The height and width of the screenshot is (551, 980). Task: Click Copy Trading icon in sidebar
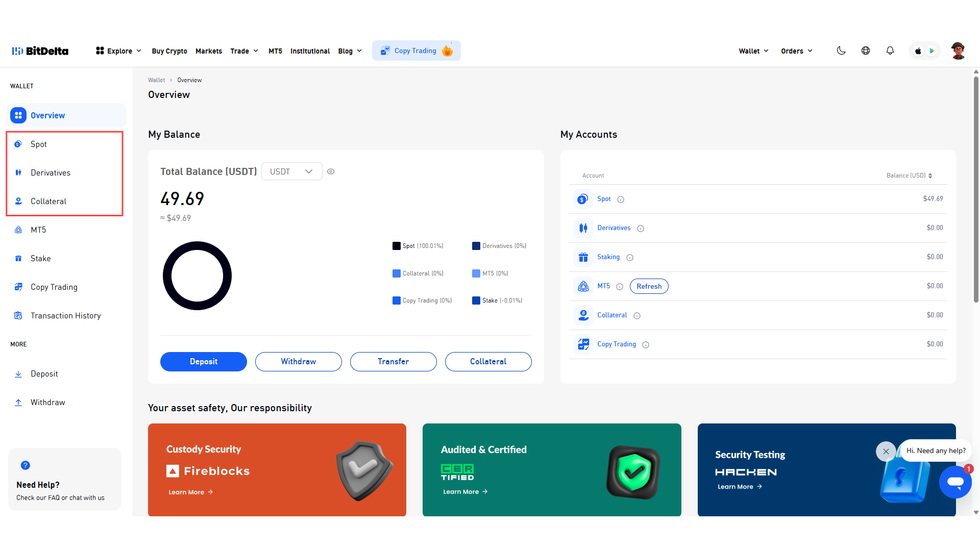coord(18,287)
